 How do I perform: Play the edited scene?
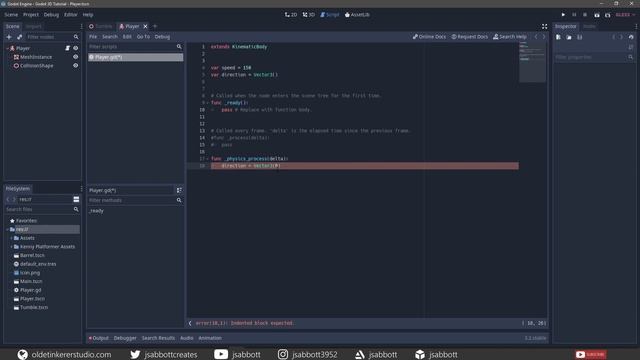tap(597, 15)
